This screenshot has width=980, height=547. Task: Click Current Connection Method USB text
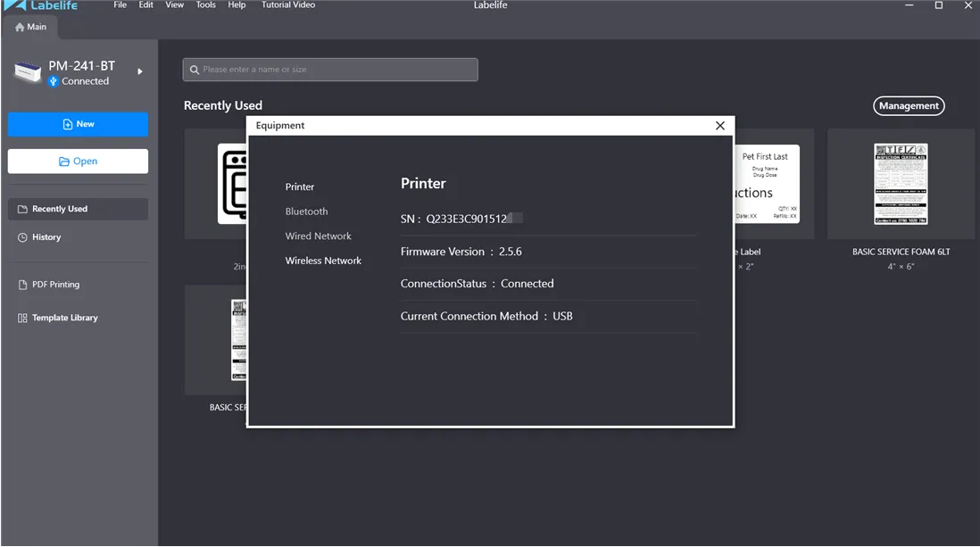[x=486, y=316]
